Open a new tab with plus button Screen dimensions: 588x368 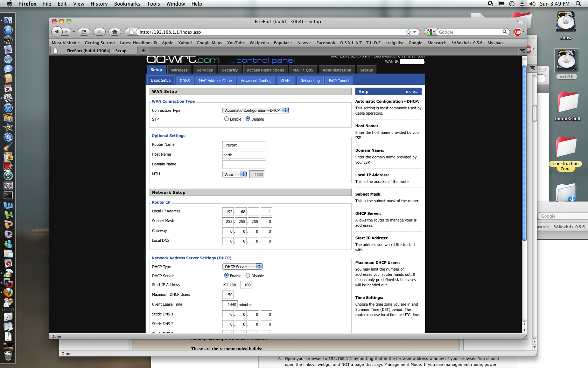tap(143, 50)
